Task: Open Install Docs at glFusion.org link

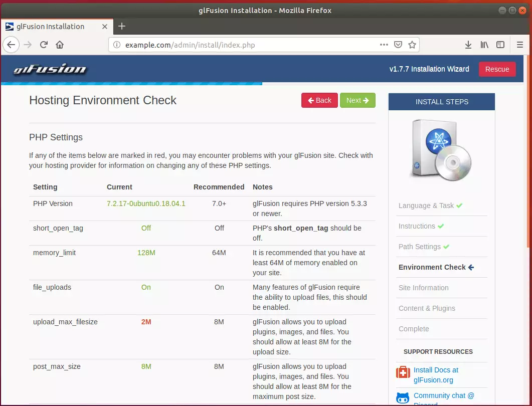Action: [436, 375]
